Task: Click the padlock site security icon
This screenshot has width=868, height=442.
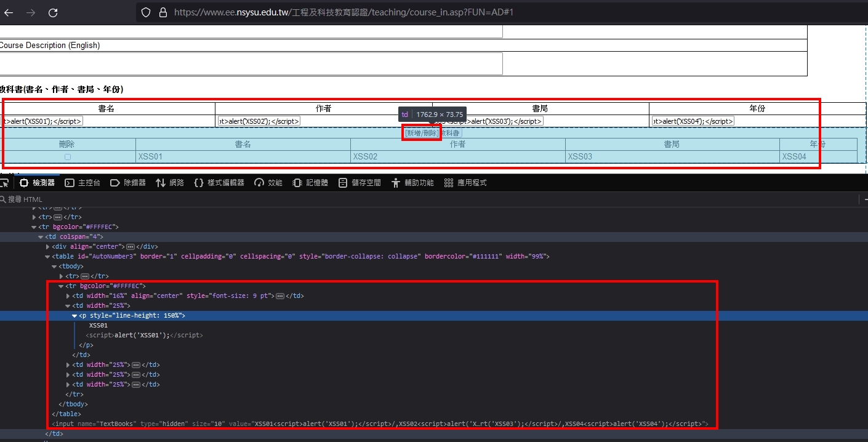Action: tap(163, 12)
